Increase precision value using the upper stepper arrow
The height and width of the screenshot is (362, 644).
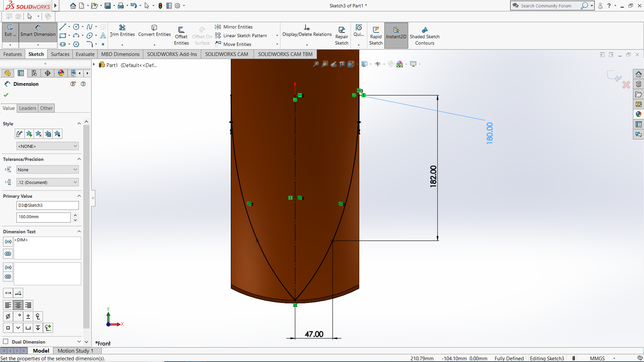tap(75, 215)
